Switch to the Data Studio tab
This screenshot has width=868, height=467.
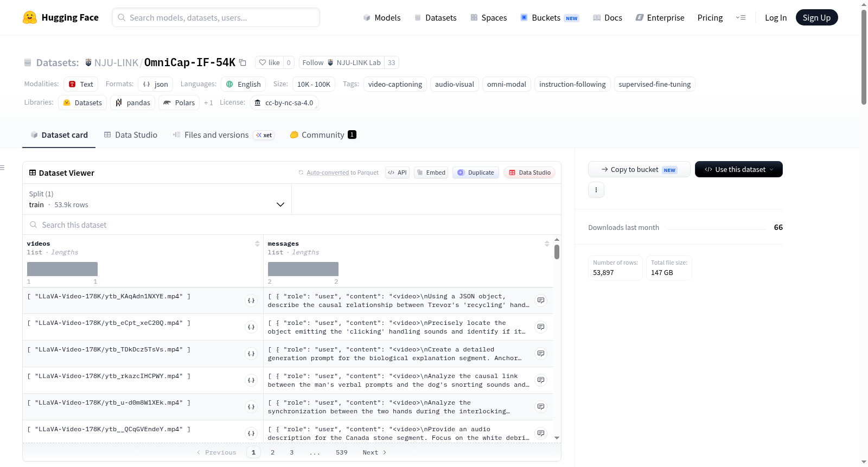(131, 135)
